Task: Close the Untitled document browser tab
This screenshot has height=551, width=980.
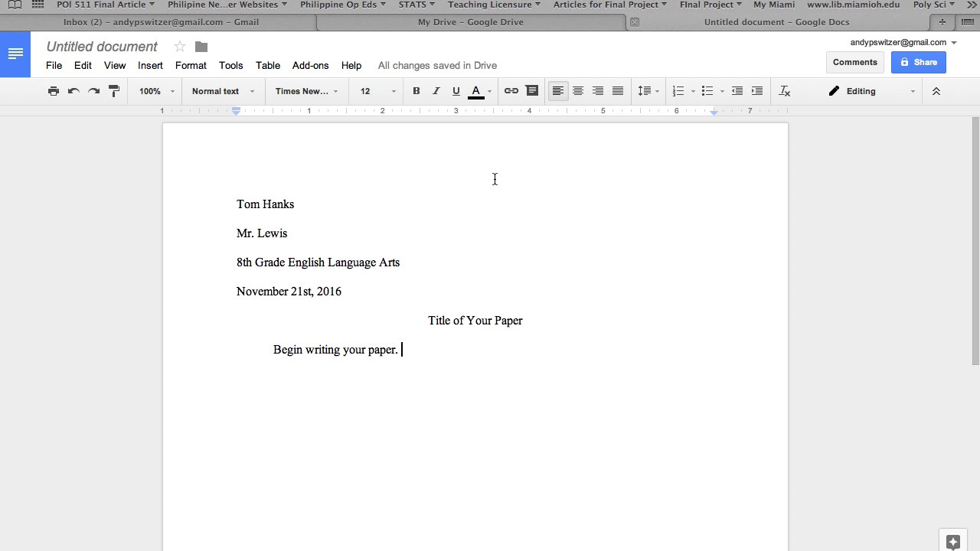Action: pyautogui.click(x=634, y=22)
